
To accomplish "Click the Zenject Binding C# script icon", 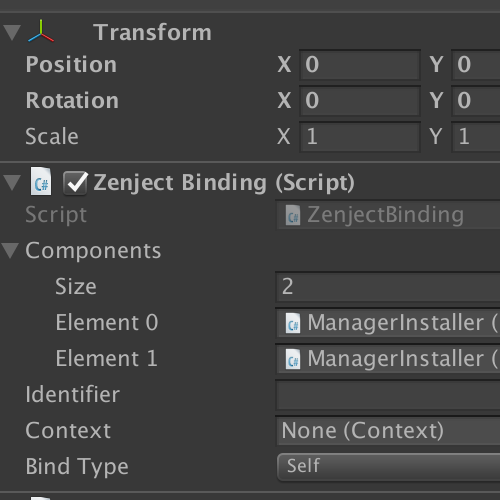I will pyautogui.click(x=41, y=182).
